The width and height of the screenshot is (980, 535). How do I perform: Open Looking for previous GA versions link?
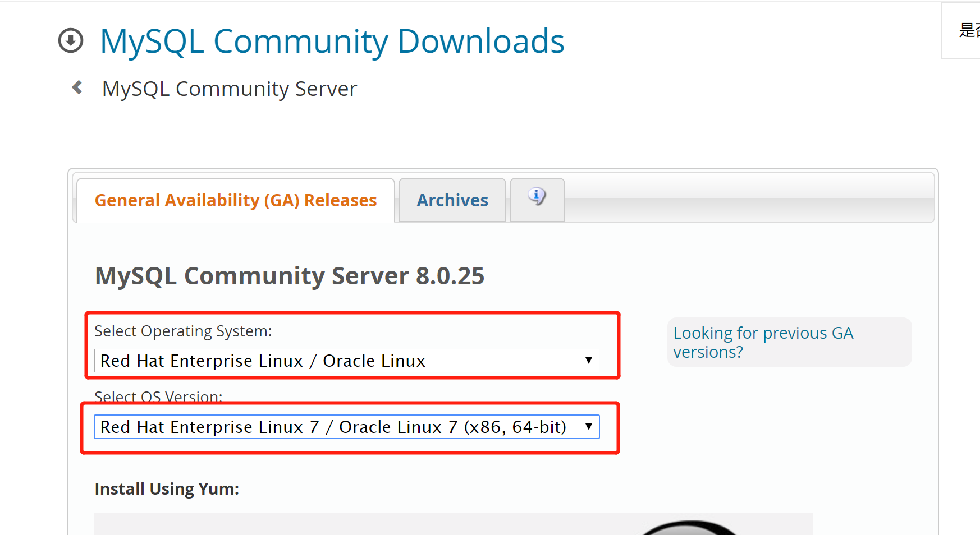point(763,342)
